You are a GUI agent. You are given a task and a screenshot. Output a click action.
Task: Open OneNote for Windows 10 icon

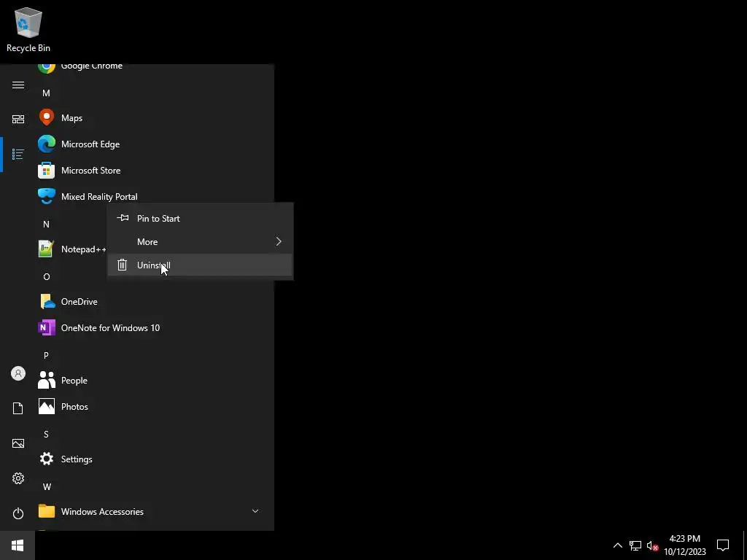(x=46, y=327)
